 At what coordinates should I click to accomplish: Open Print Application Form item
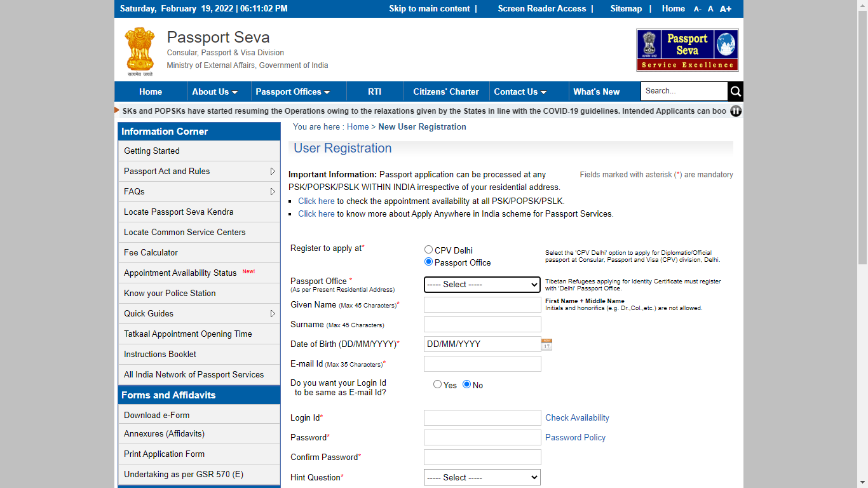pos(199,454)
